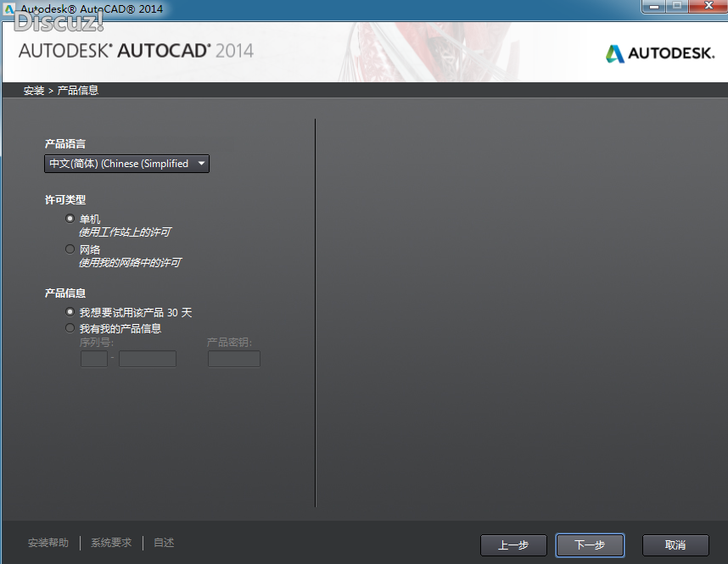Screen dimensions: 728x564
Task: Open the 安装帮助 installation help link
Action: 48,543
